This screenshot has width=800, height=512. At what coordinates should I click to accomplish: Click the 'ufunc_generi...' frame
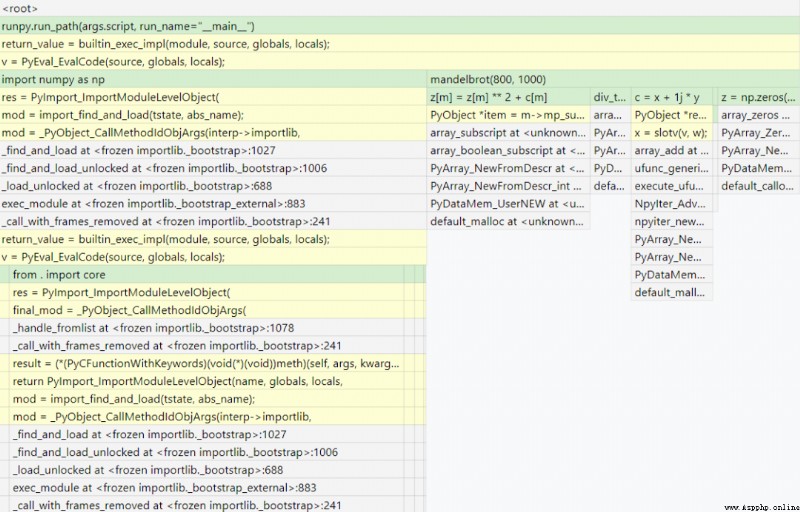coord(671,168)
